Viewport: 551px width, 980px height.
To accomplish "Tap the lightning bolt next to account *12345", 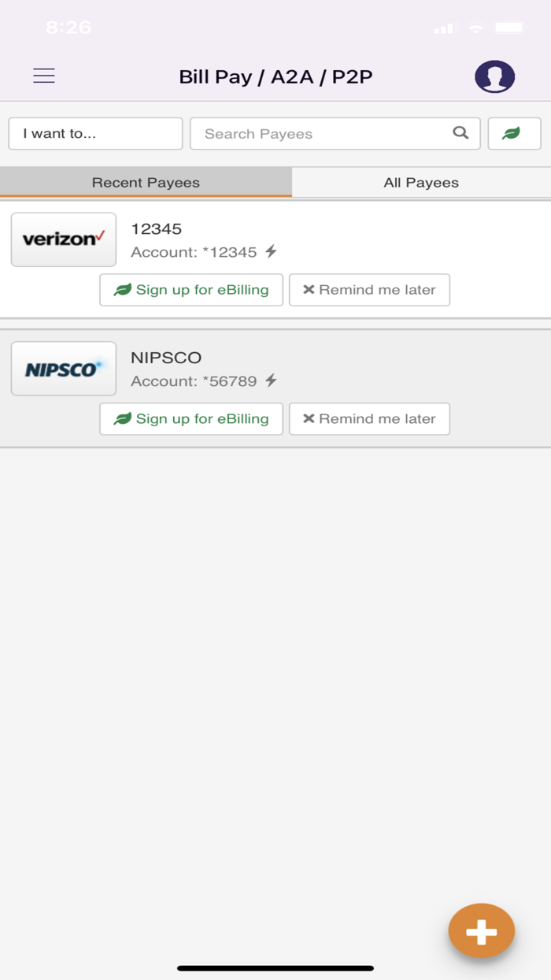I will tap(271, 252).
